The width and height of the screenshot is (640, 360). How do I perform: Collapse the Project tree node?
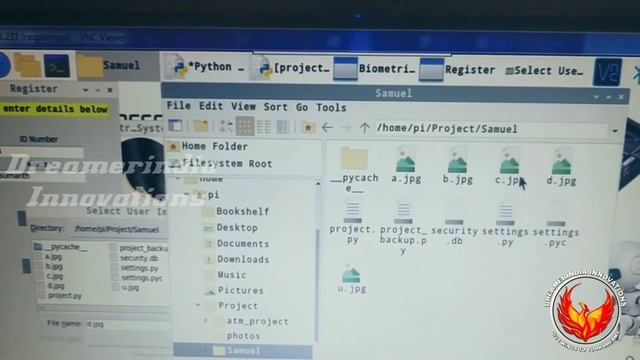pyautogui.click(x=198, y=305)
